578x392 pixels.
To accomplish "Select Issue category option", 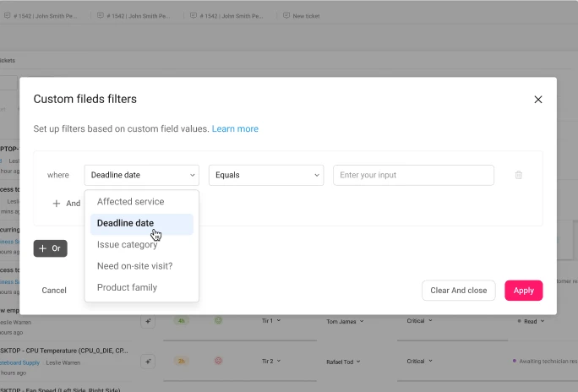I will point(142,245).
